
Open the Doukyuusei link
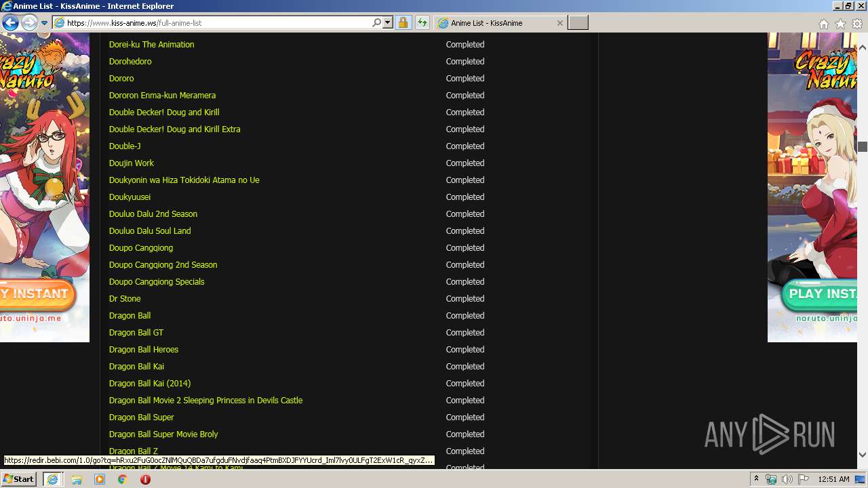(x=130, y=197)
